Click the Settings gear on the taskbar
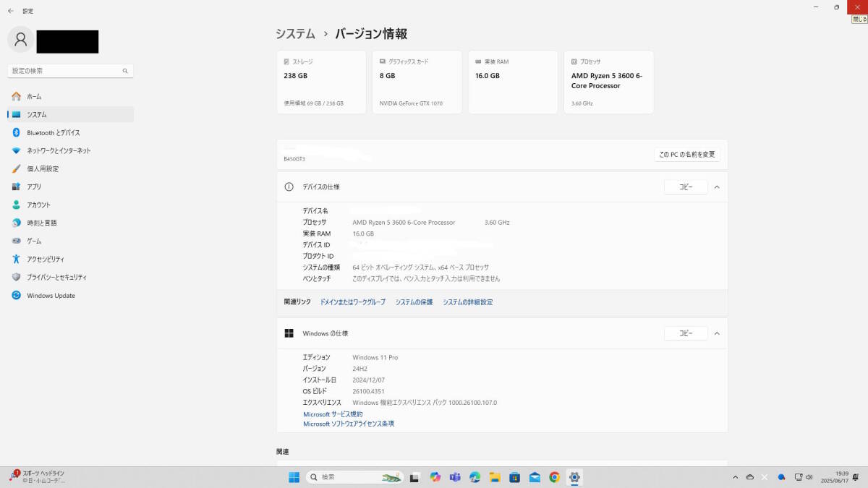 [574, 477]
